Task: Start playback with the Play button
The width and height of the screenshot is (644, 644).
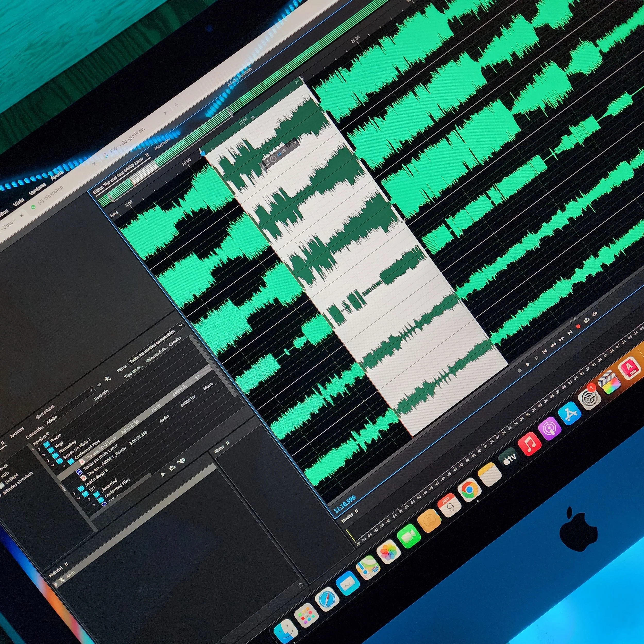Action: click(528, 365)
